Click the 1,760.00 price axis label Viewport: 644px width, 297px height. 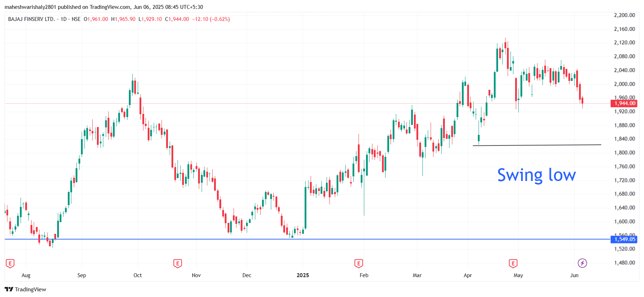(x=624, y=166)
